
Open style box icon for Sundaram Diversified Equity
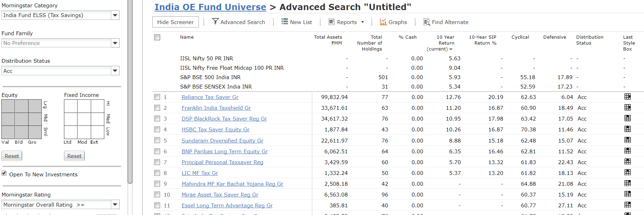[627, 140]
